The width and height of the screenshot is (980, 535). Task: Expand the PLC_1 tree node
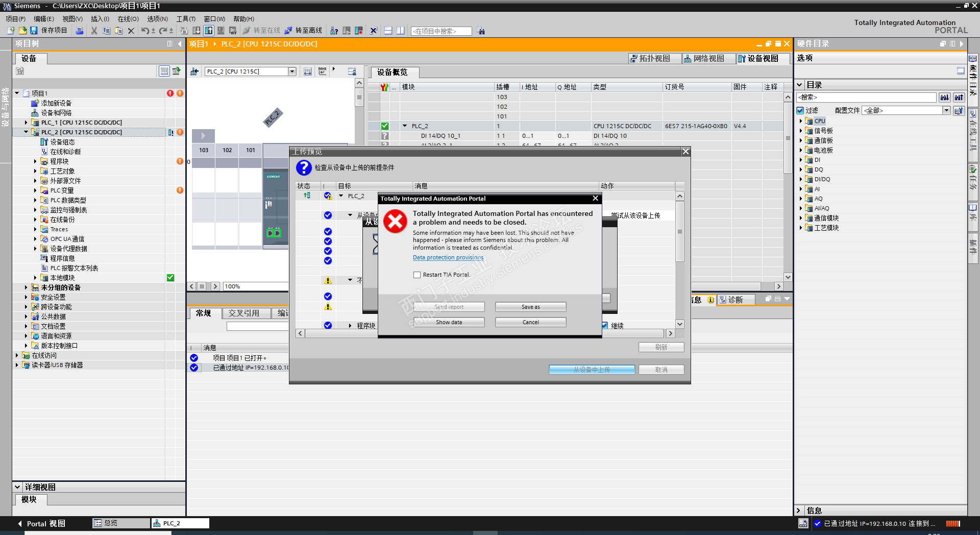(26, 123)
